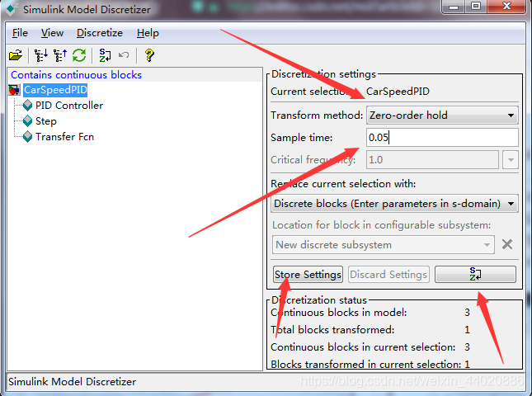Image resolution: width=532 pixels, height=396 pixels.
Task: Select CarSpeedPID in the model tree
Action: 55,90
